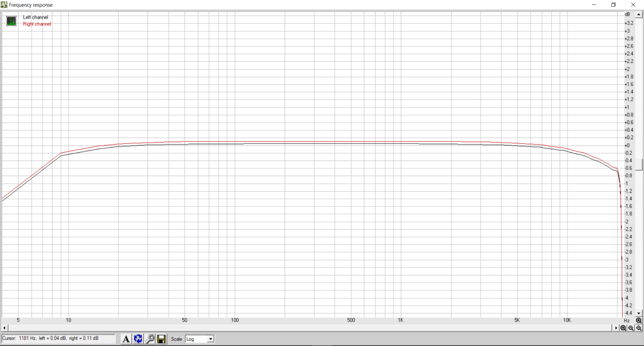Restore down the Frequency response window
644x346 pixels.
[614, 5]
